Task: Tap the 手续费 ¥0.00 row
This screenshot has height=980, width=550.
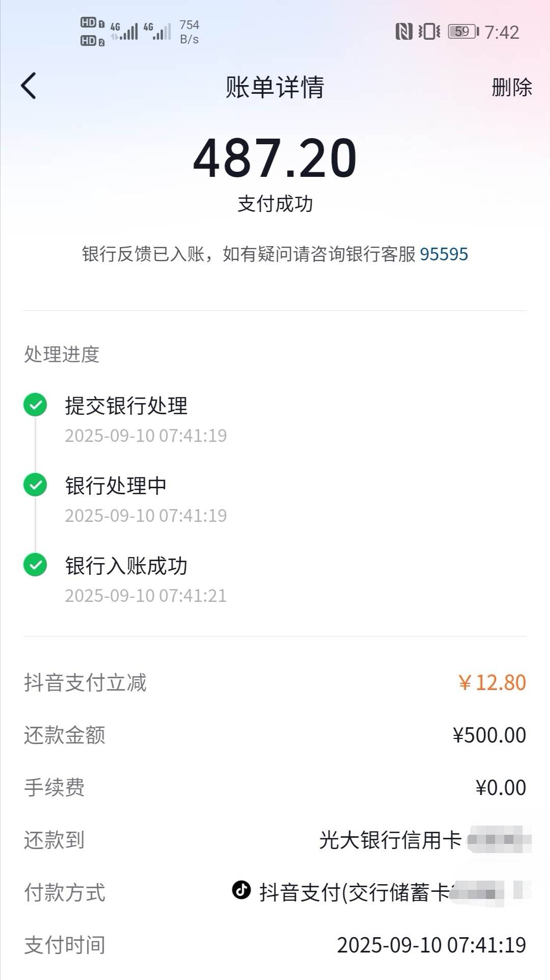Action: tap(275, 787)
